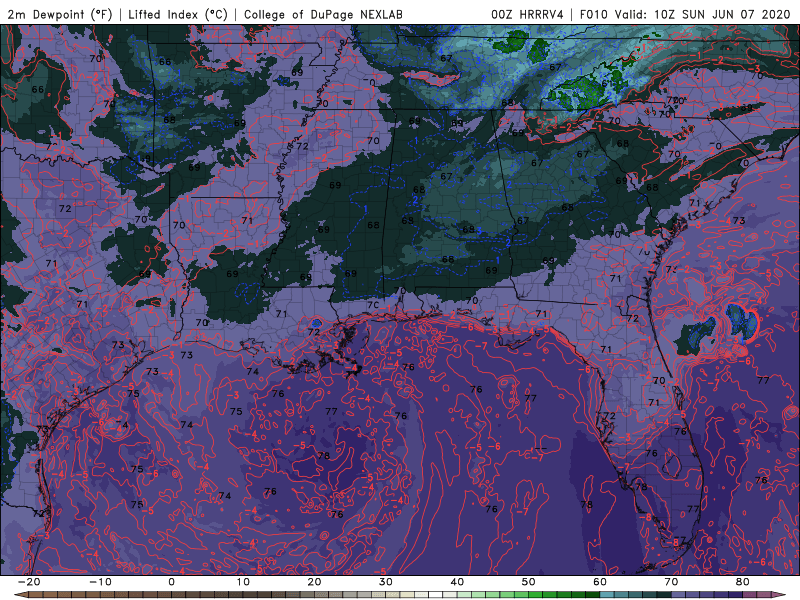Click the "College of DuPage NEXLAB" label
The image size is (800, 600).
pos(323,14)
